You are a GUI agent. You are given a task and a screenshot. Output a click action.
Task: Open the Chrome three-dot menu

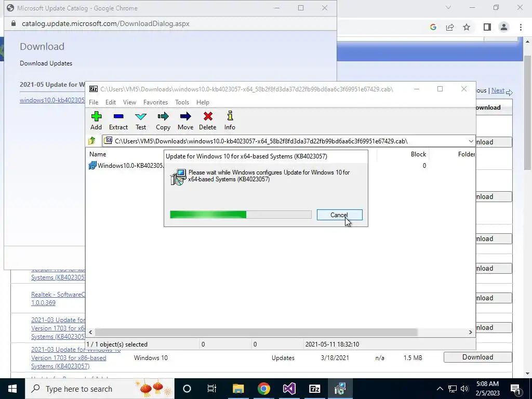tap(521, 27)
